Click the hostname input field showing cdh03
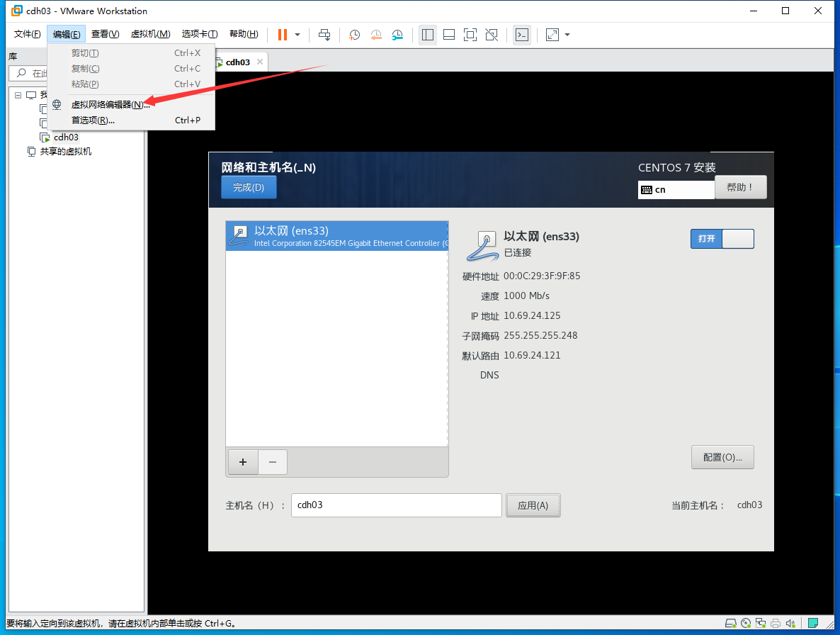 pos(396,505)
